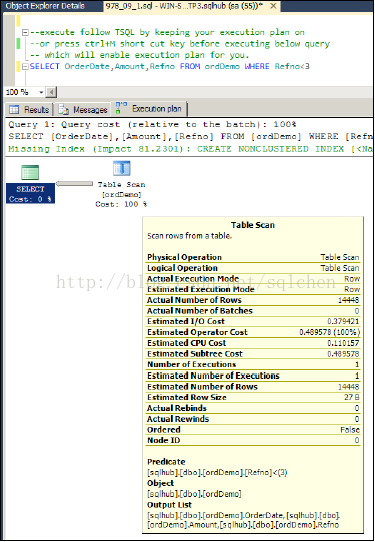Click the Estimated Row Size value 27 B
Viewport: 375px width, 542px height.
tap(351, 397)
